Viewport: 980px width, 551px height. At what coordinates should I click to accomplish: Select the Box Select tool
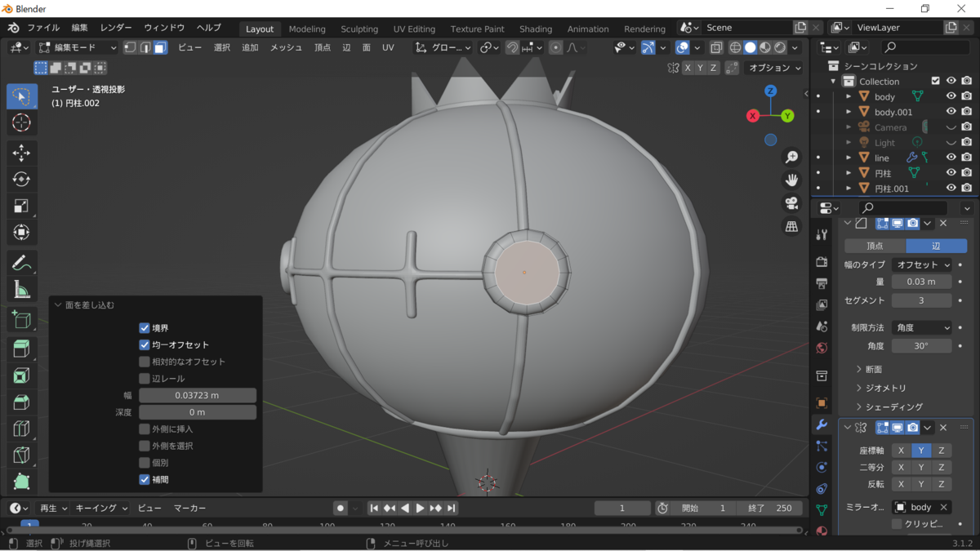[x=22, y=96]
